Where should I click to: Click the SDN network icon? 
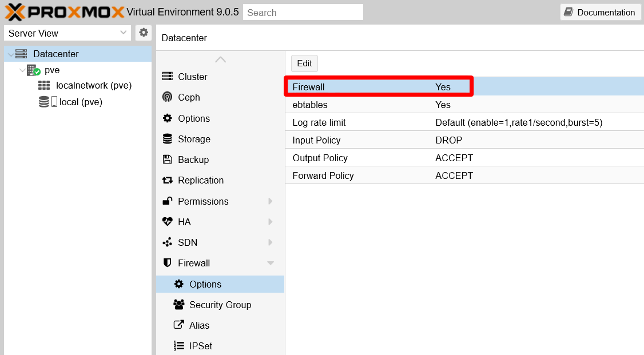[x=168, y=242]
